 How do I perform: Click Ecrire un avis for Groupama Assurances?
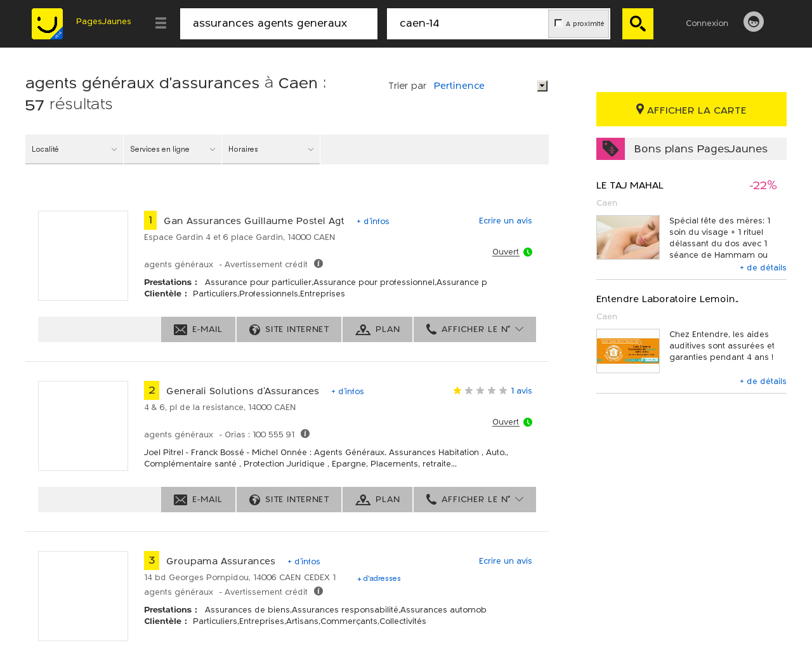506,561
